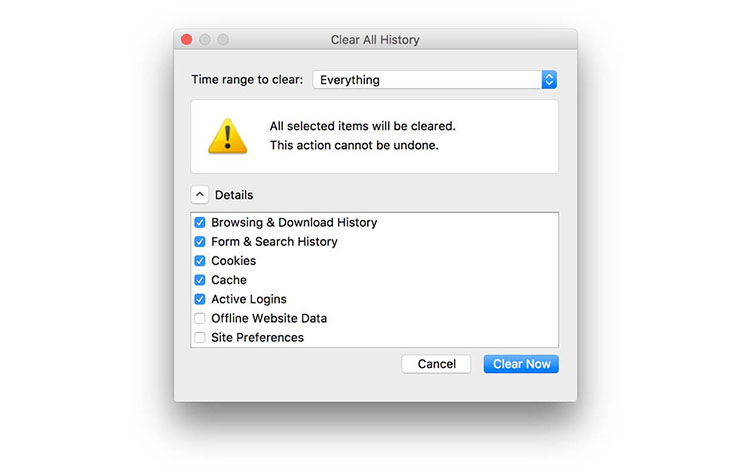The image size is (750, 475).
Task: Open the Time range stepper arrows
Action: coord(549,80)
